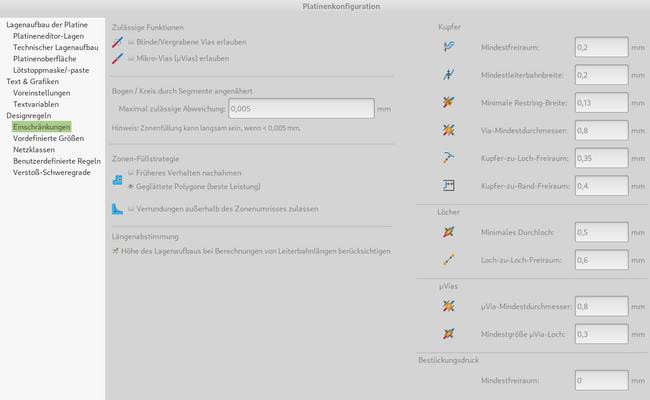This screenshot has height=400, width=650.
Task: Open Technischer Lagenaufbau page
Action: (56, 47)
